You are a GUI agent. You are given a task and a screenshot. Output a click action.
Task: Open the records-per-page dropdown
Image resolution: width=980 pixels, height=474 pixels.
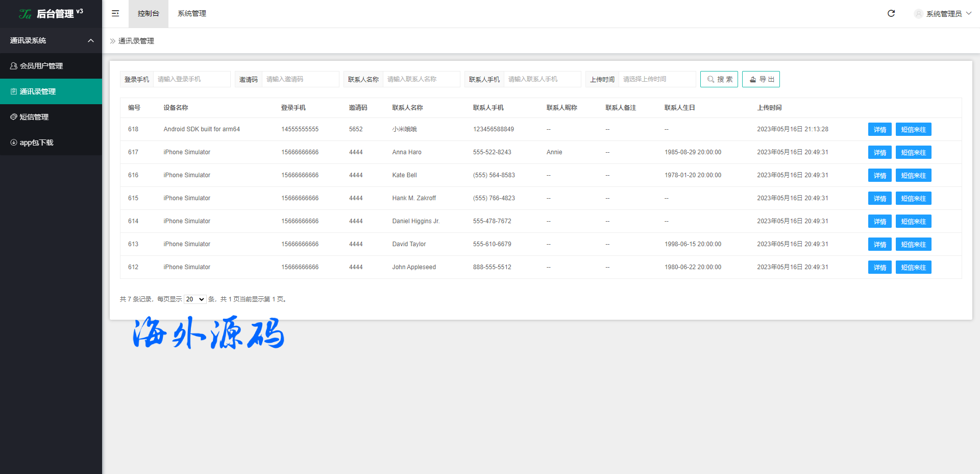195,299
